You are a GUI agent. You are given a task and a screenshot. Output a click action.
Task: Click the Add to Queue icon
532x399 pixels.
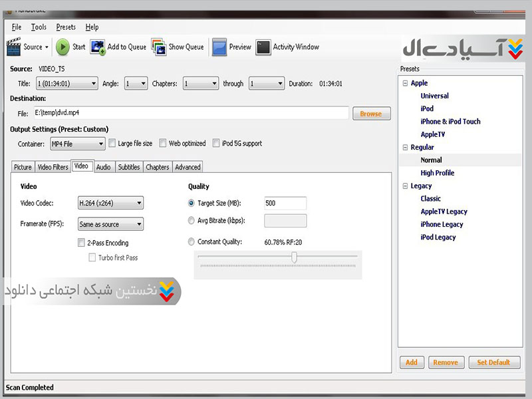98,47
